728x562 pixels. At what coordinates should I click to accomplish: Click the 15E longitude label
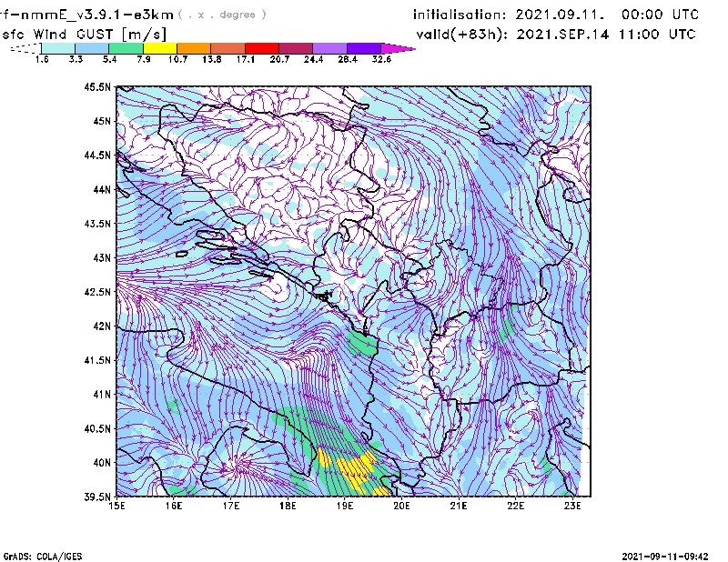coord(116,506)
